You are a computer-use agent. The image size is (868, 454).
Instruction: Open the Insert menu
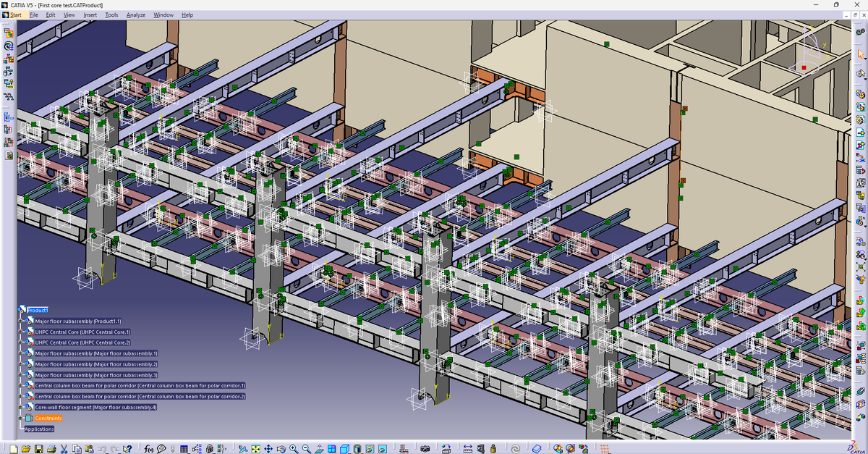point(90,14)
